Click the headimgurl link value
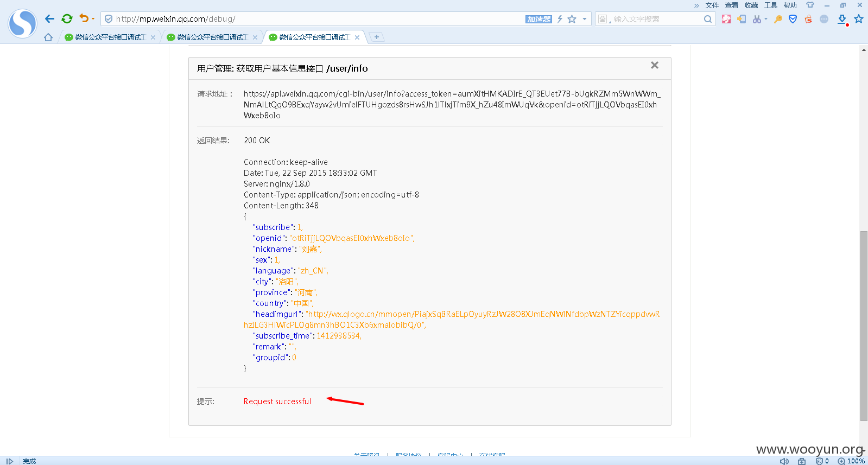 point(452,320)
